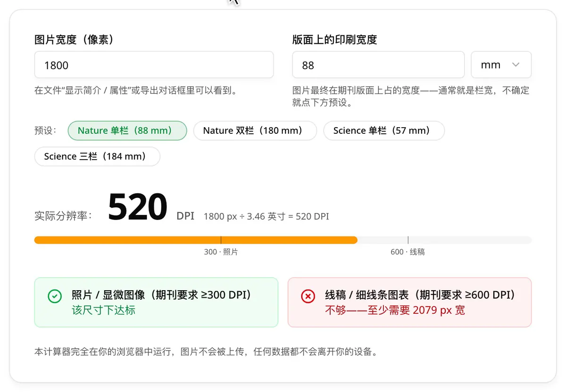Open the mm unit dropdown

click(501, 65)
